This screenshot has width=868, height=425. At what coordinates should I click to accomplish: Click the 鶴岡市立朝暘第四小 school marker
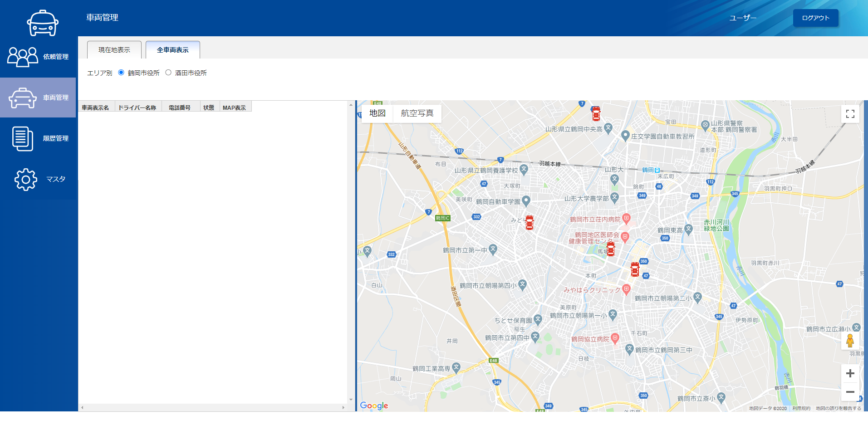523,284
